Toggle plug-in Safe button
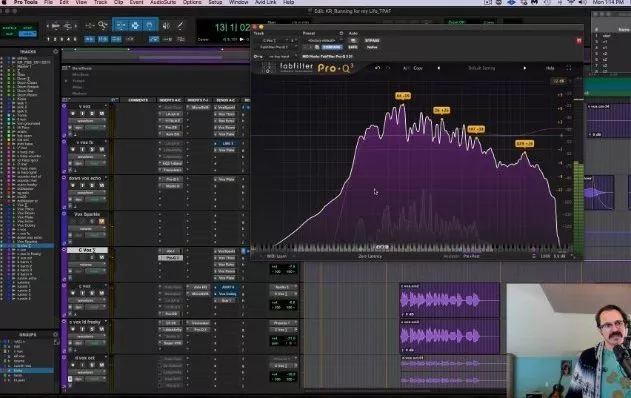Viewport: 631px width, 398px height. tap(353, 47)
